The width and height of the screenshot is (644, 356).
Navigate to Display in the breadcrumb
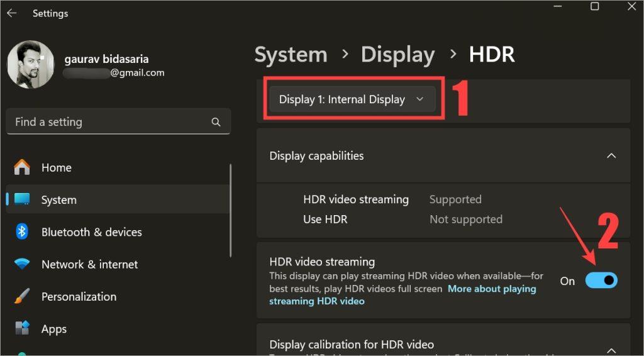coord(397,55)
